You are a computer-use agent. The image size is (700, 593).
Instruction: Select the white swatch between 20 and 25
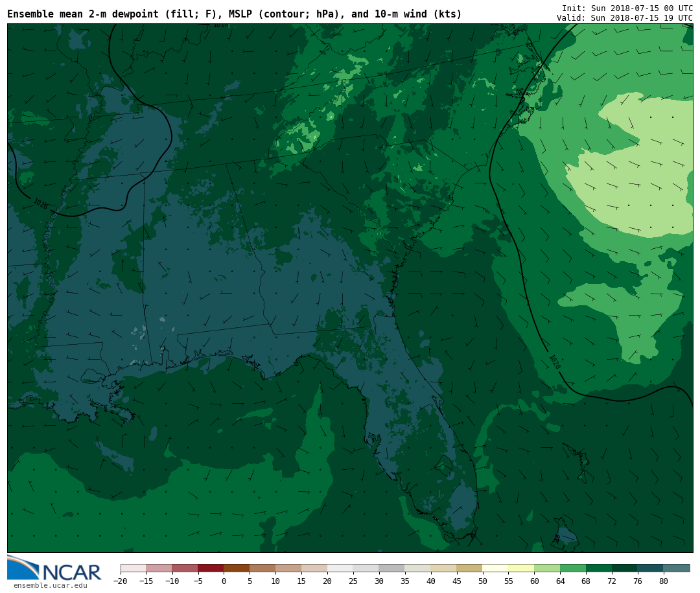pyautogui.click(x=340, y=568)
